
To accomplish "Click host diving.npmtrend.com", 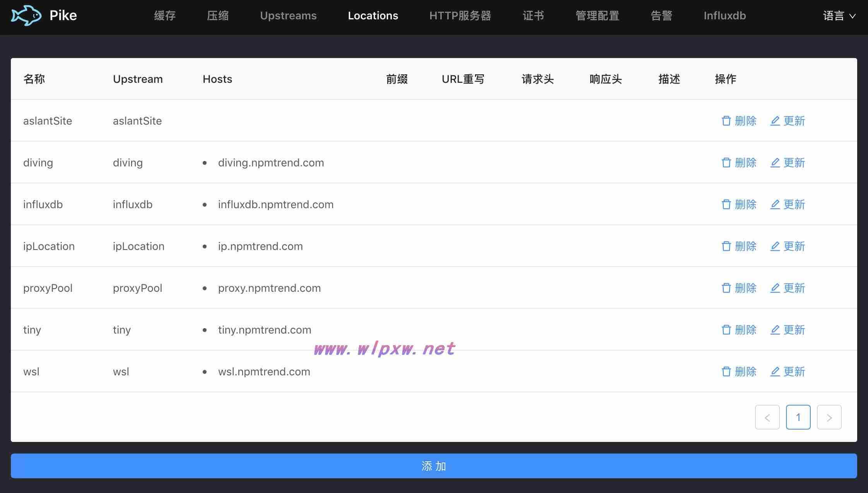I will [271, 163].
